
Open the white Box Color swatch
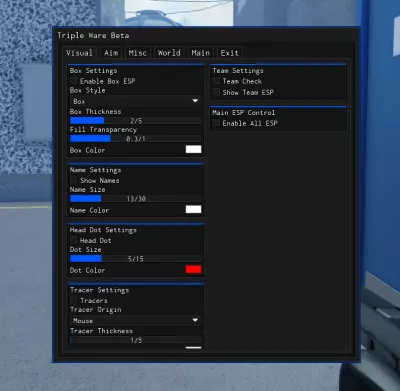click(193, 149)
